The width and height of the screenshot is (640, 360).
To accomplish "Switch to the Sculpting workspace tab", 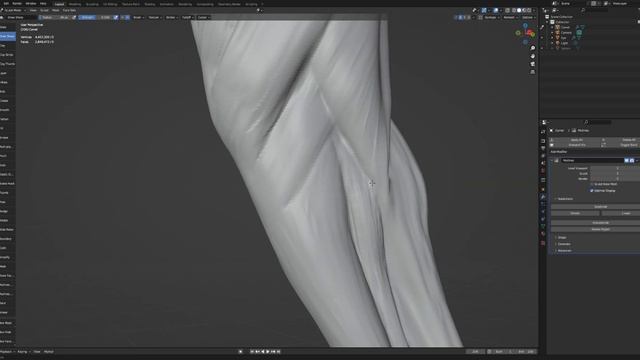I will click(92, 4).
